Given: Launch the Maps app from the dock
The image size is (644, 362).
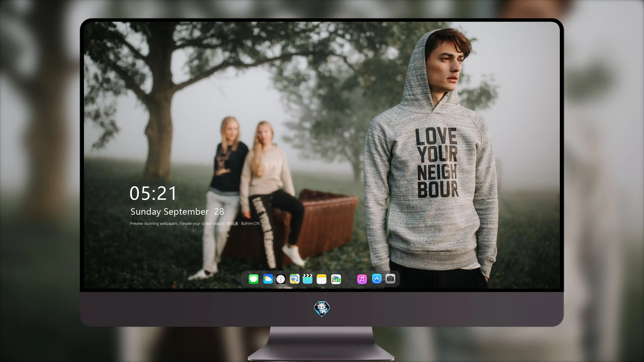Looking at the screenshot, I should coord(294,279).
